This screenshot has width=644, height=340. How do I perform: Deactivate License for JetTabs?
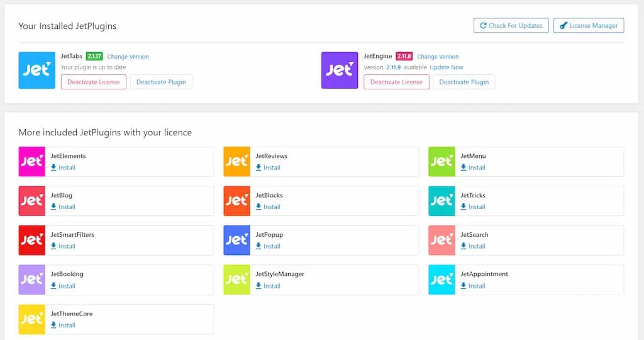(94, 82)
